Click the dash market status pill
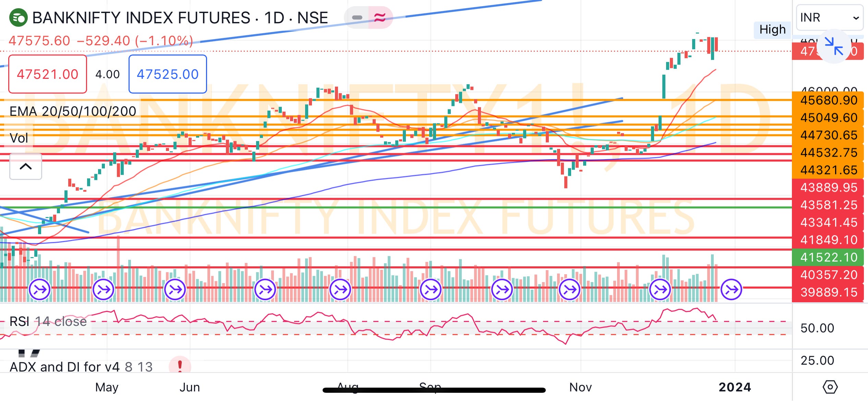The width and height of the screenshot is (868, 401). tap(357, 17)
